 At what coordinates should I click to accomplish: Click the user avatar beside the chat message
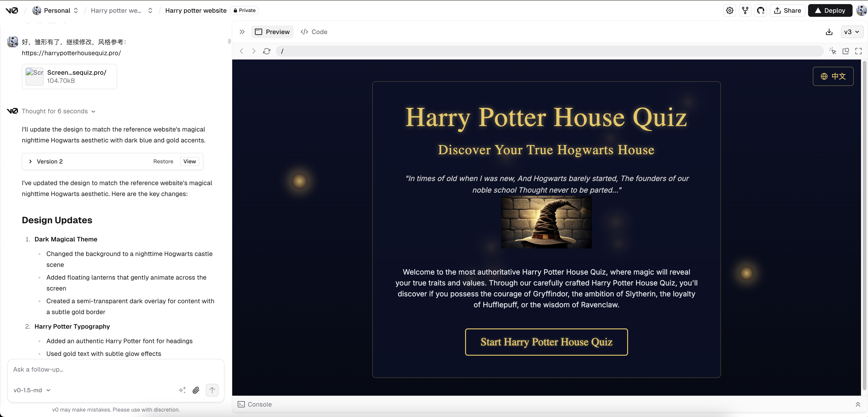13,42
